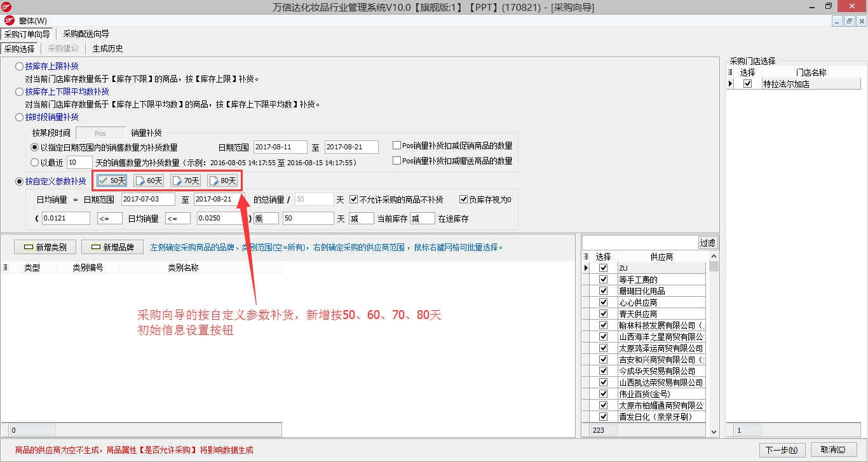Select the 50天 preset button
The width and height of the screenshot is (868, 462).
tap(112, 181)
